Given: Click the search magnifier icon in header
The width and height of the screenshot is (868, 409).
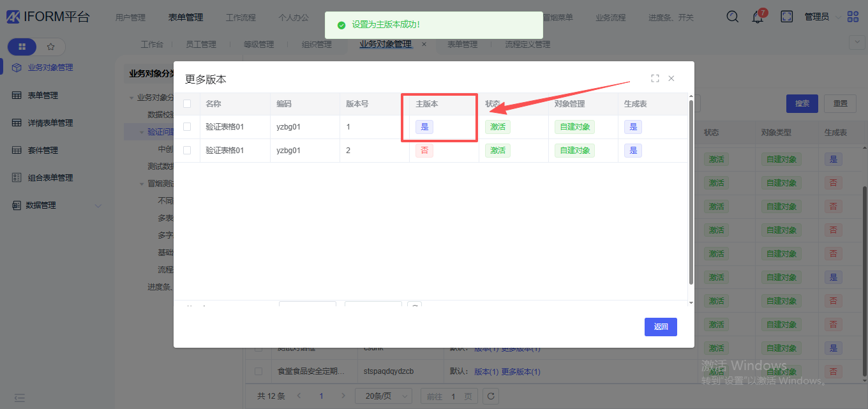Looking at the screenshot, I should pyautogui.click(x=733, y=17).
